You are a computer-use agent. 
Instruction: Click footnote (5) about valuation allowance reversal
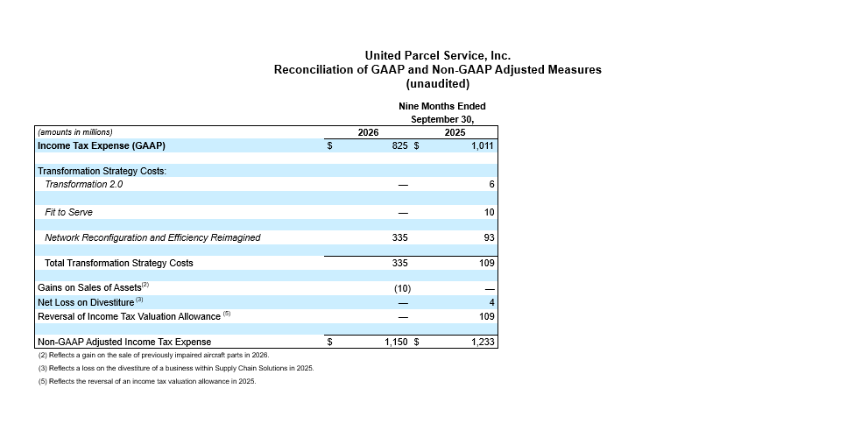click(147, 381)
